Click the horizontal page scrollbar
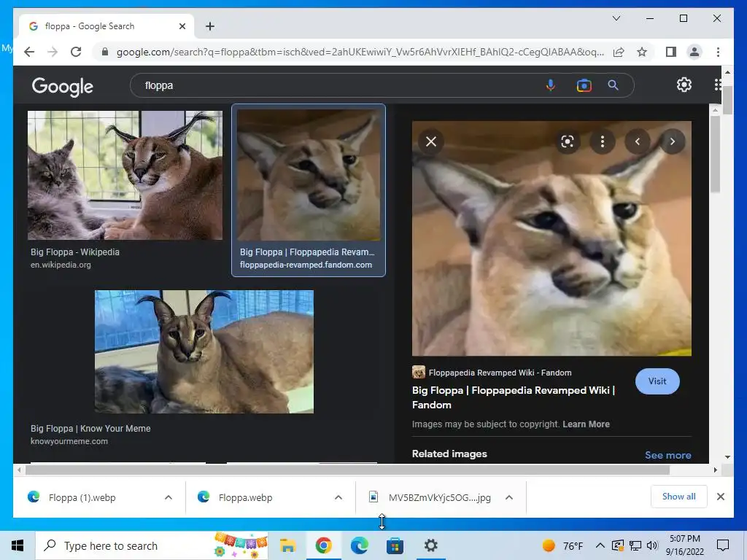 click(347, 470)
